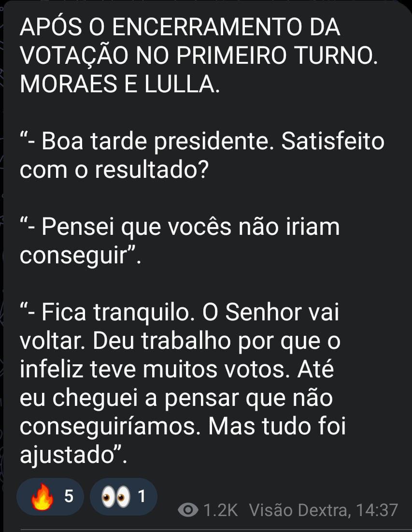This screenshot has width=412, height=532.
Task: Click the 'com o resultado?' text
Action: click(x=114, y=169)
